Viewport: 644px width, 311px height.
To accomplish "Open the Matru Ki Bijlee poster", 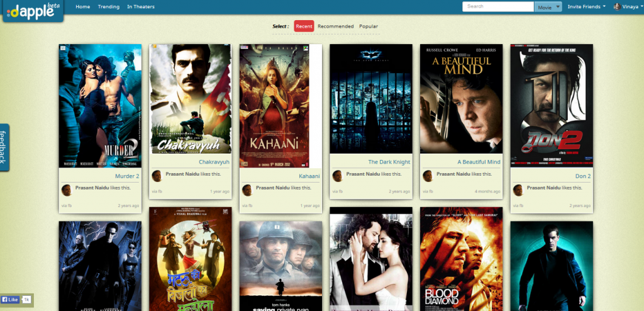I will [191, 259].
